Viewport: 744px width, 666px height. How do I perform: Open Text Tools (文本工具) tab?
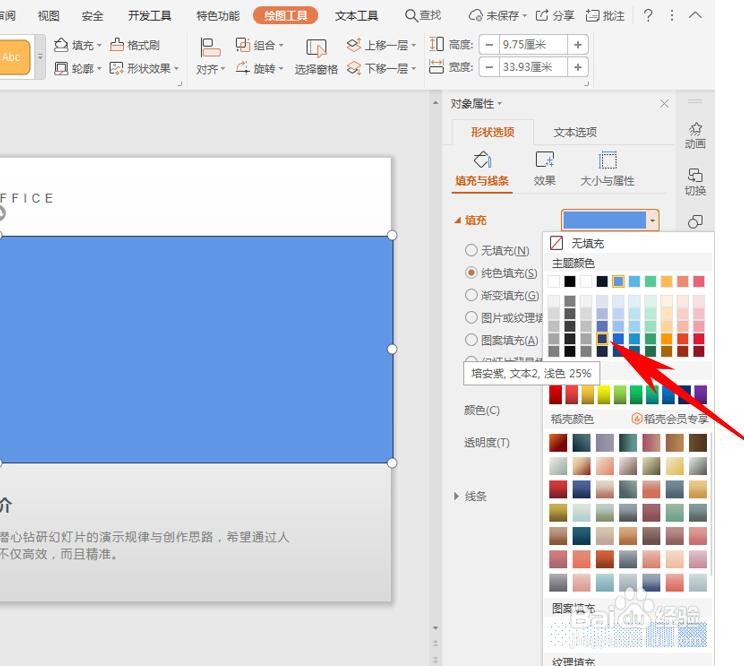click(356, 16)
